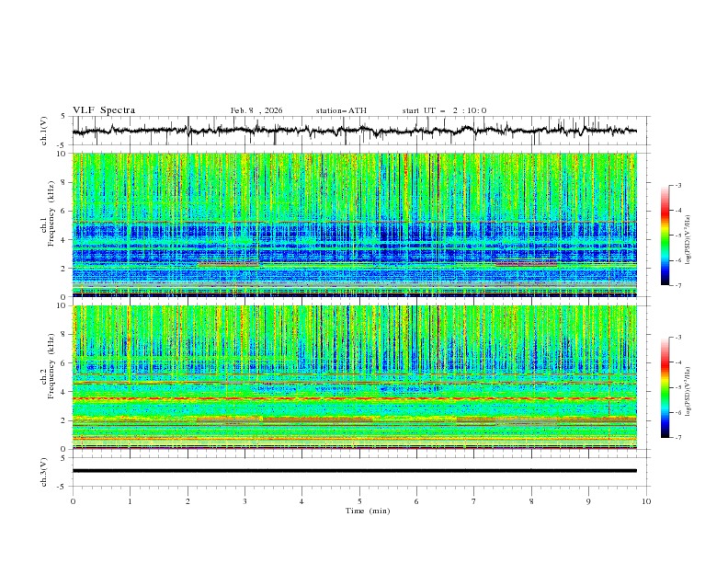Screen dimensions: 728x563
Task: Select the start UT 2:10:0 text
Action: click(444, 110)
